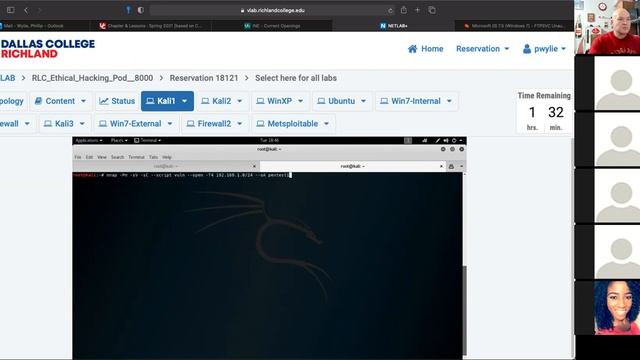Go to Home in the navbar

coord(425,49)
